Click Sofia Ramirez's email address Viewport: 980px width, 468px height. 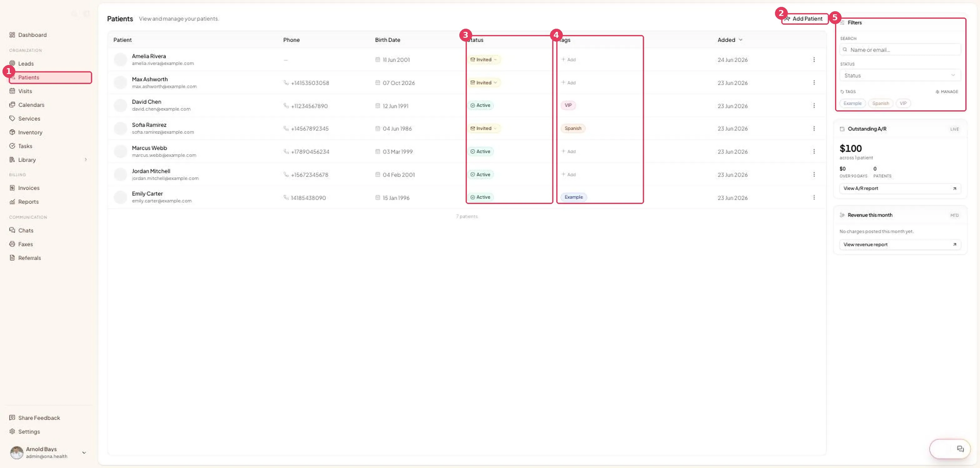(163, 132)
